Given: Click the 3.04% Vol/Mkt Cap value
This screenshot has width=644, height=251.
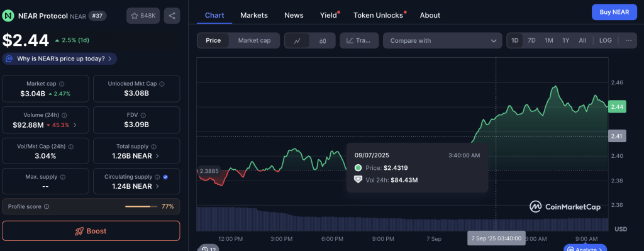Looking at the screenshot, I should coord(45,156).
